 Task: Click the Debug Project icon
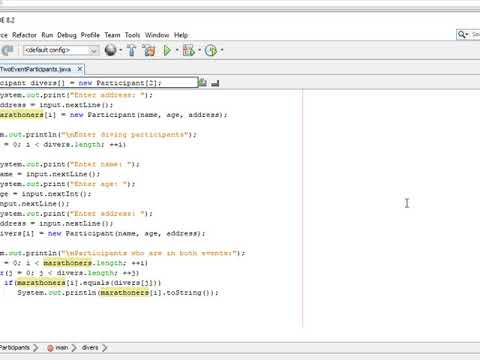click(189, 50)
